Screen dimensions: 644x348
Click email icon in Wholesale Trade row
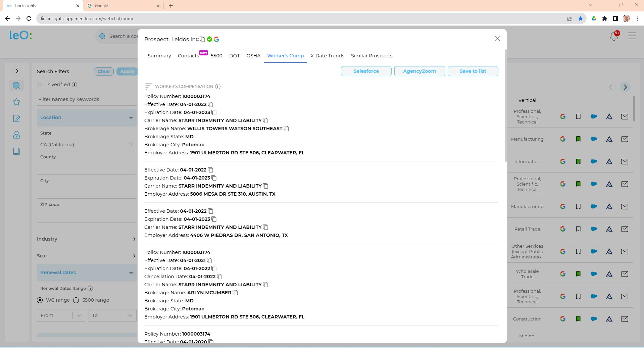click(625, 274)
